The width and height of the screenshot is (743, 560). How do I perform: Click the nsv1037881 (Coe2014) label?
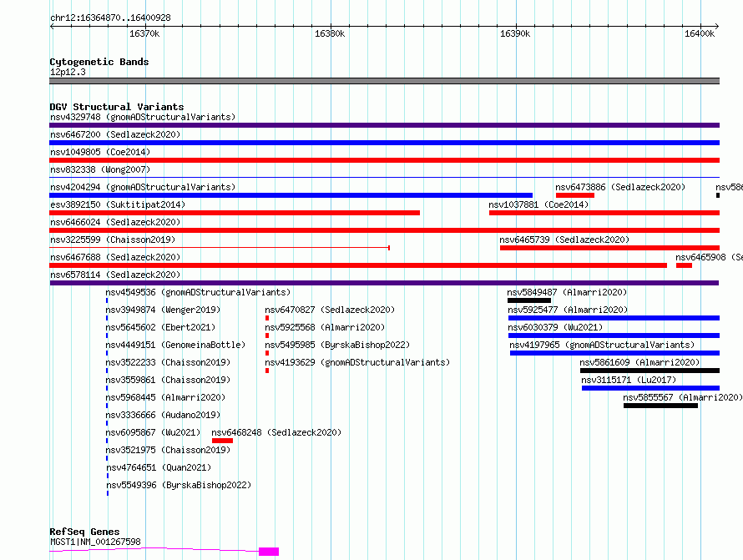538,204
